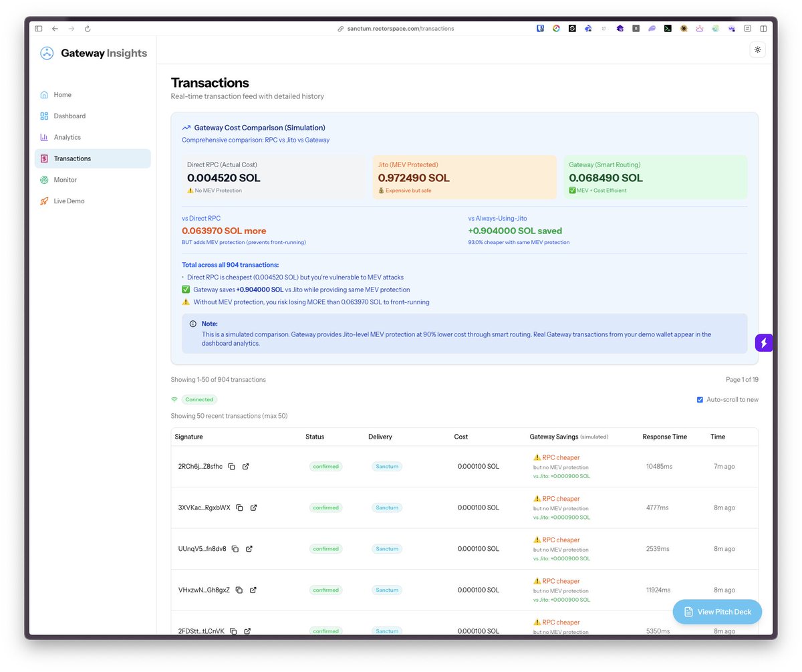
Task: Open 2RCh6j...Z8sfhc in external explorer
Action: point(245,467)
